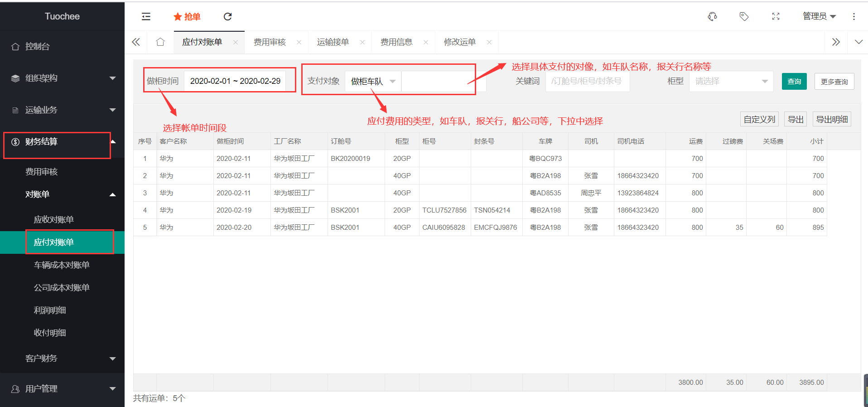868x407 pixels.
Task: Close the 运输接单 tab
Action: pyautogui.click(x=362, y=43)
